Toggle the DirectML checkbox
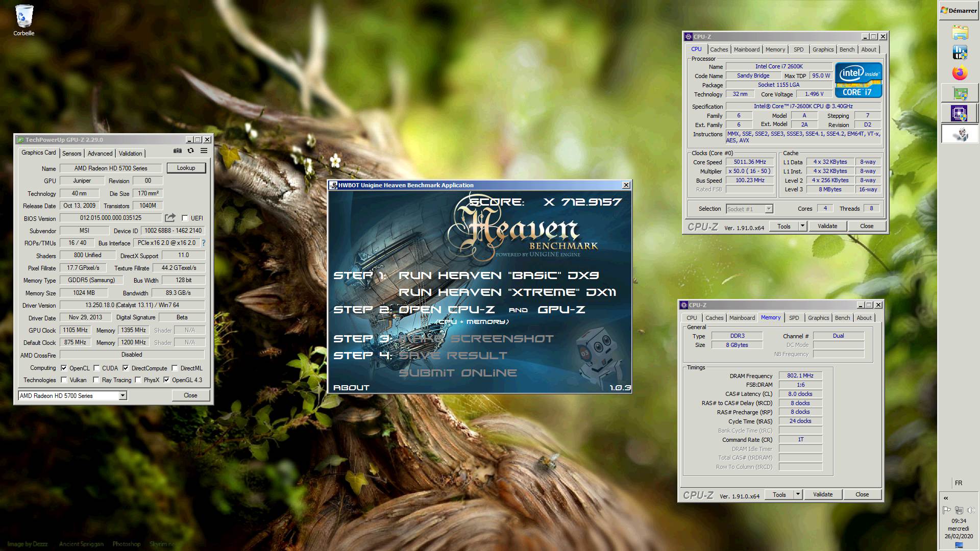The image size is (980, 551). pyautogui.click(x=175, y=368)
